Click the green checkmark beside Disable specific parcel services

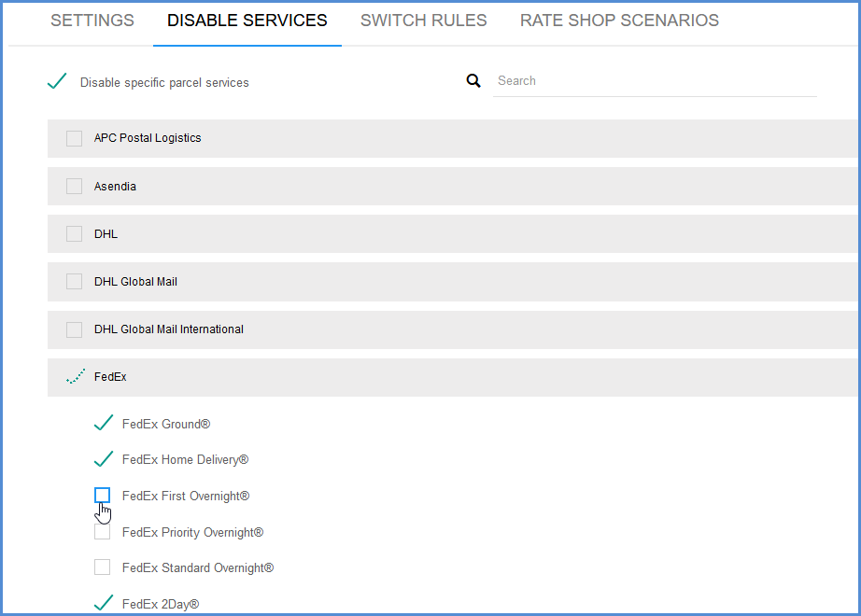57,79
